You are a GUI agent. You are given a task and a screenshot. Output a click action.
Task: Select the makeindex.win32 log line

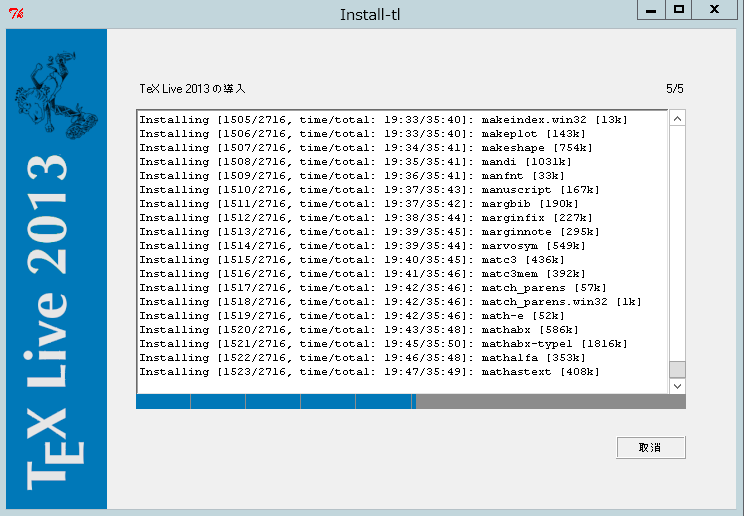pos(383,120)
